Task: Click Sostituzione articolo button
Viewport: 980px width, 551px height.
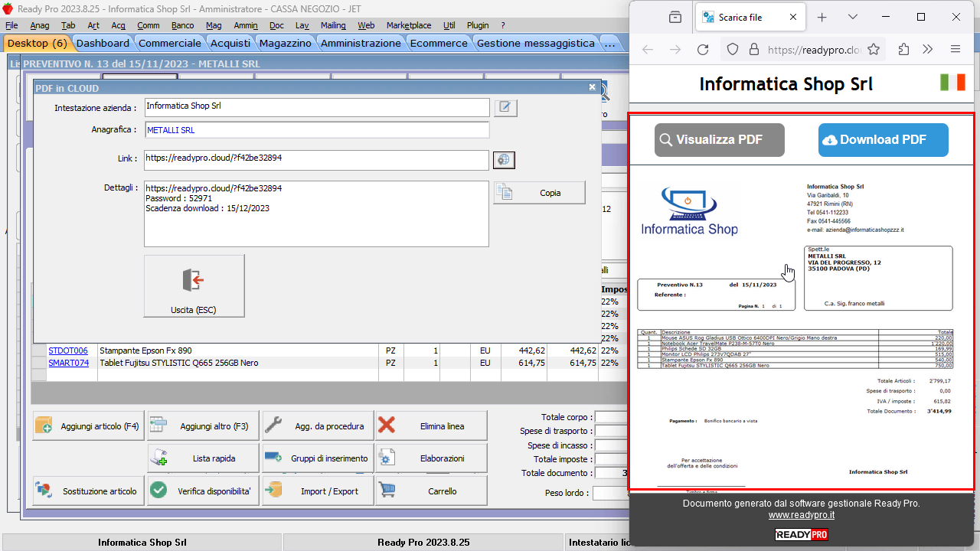Action: click(x=88, y=491)
